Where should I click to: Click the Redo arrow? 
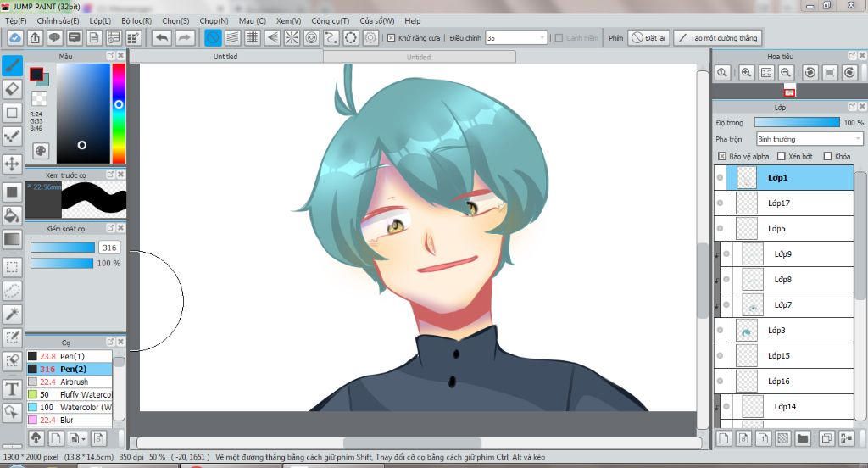pos(185,37)
